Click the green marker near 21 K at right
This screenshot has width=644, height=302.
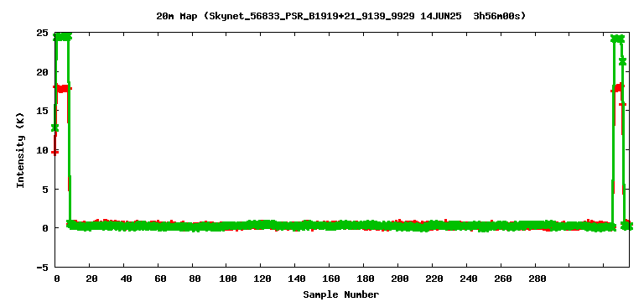[623, 61]
